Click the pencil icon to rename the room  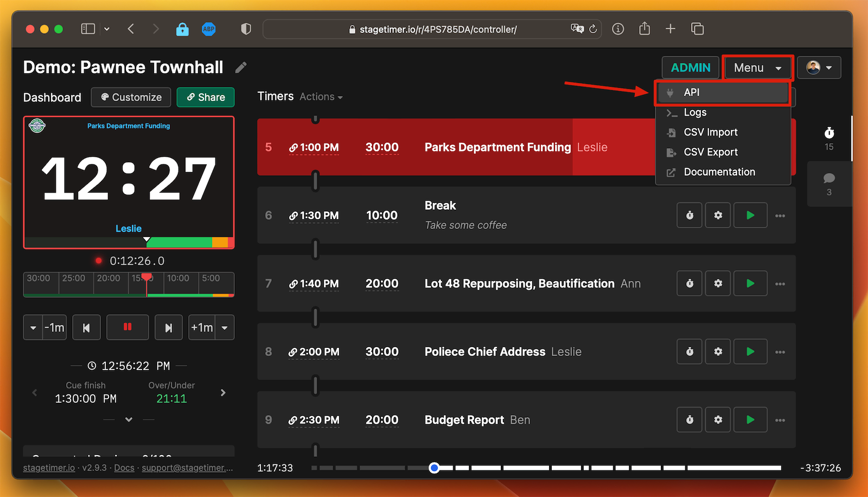241,67
